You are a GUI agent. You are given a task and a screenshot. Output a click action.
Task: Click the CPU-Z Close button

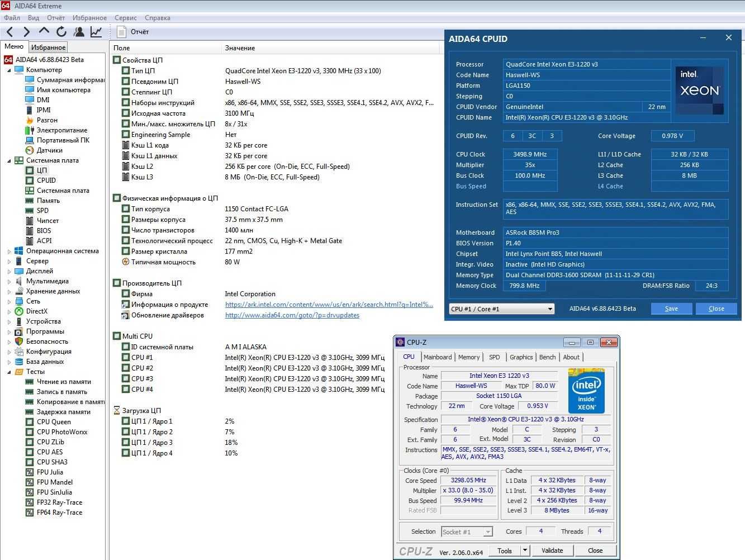tap(595, 550)
